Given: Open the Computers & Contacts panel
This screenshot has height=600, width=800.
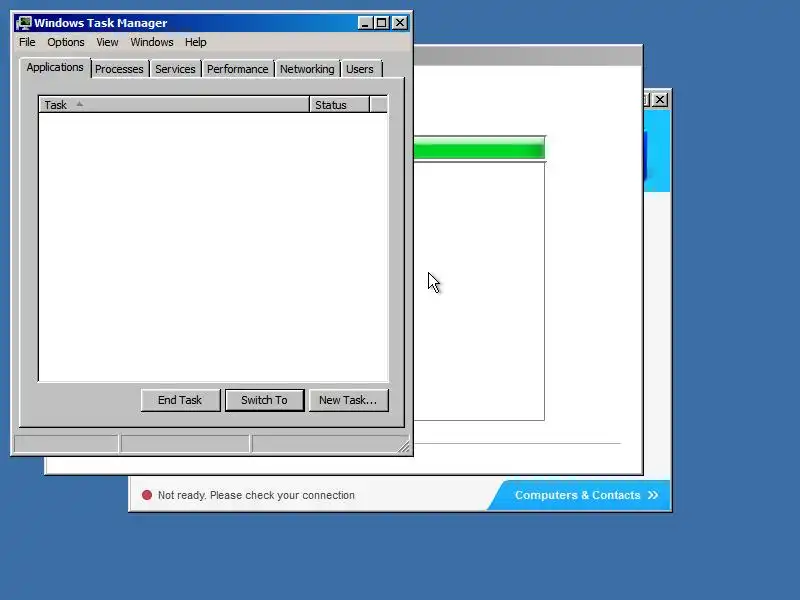Looking at the screenshot, I should click(x=579, y=495).
